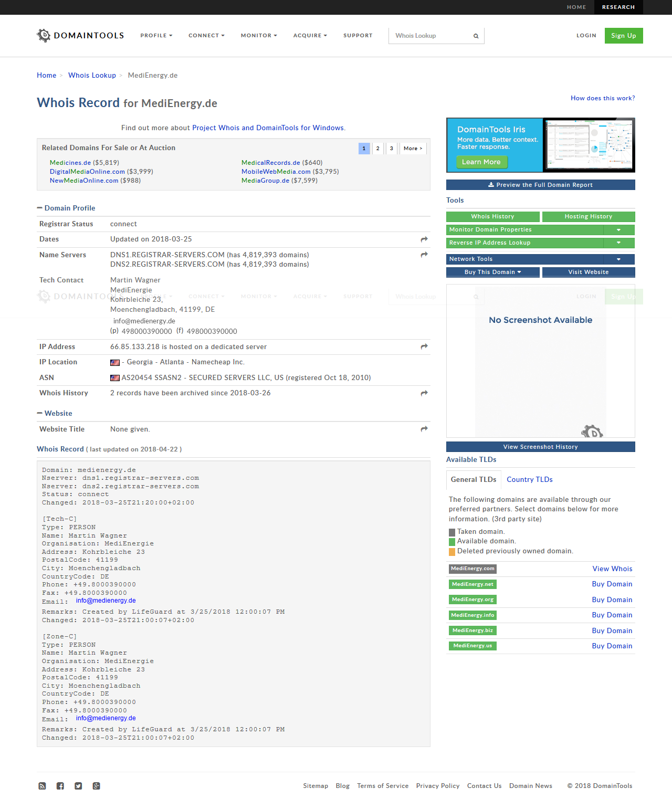Open the Connect dropdown menu
The height and width of the screenshot is (799, 672).
click(x=206, y=36)
